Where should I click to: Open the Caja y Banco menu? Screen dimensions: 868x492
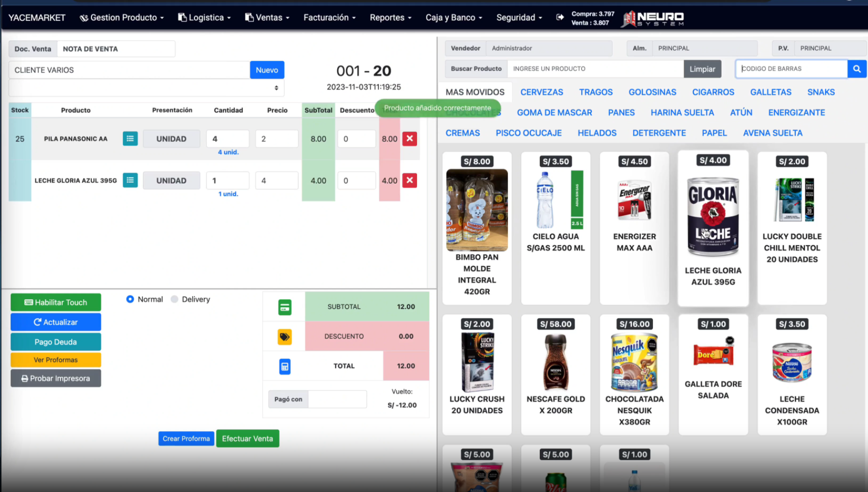pyautogui.click(x=454, y=18)
